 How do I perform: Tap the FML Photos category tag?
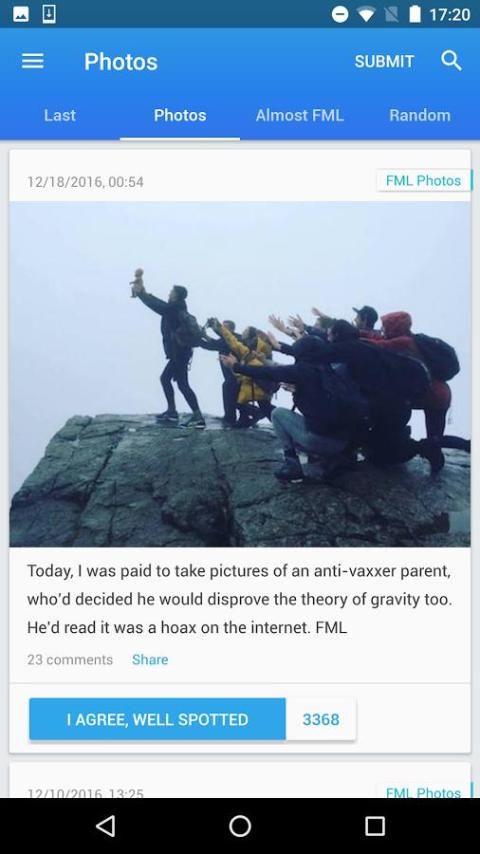pyautogui.click(x=423, y=180)
